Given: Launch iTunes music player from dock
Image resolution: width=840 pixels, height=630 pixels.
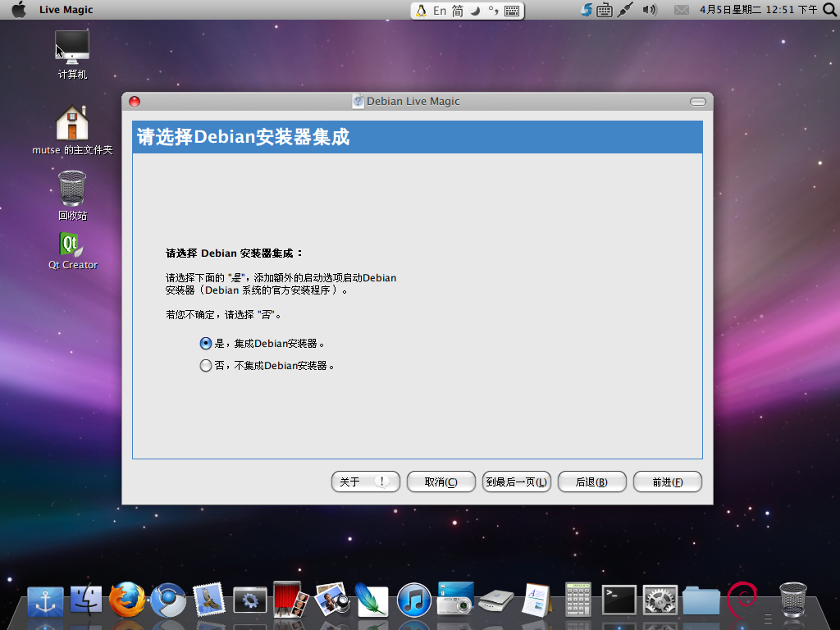Looking at the screenshot, I should [413, 600].
